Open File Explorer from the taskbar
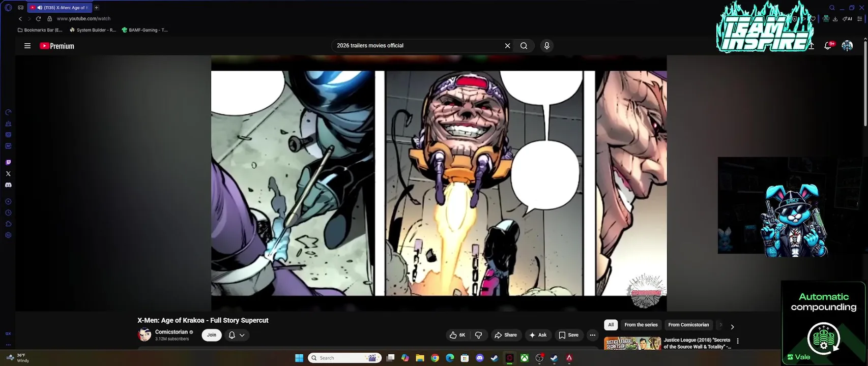 tap(420, 358)
